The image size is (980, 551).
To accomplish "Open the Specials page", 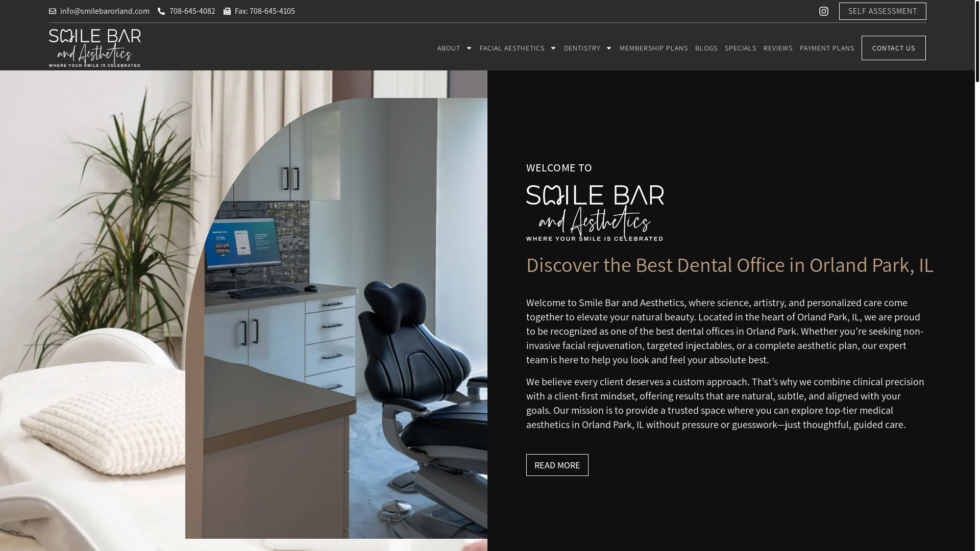I will pos(741,48).
